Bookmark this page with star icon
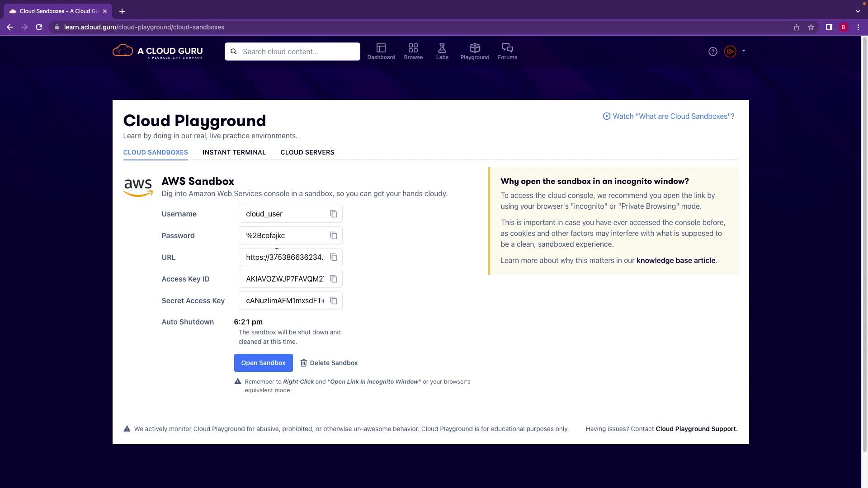This screenshot has width=868, height=488. click(811, 27)
